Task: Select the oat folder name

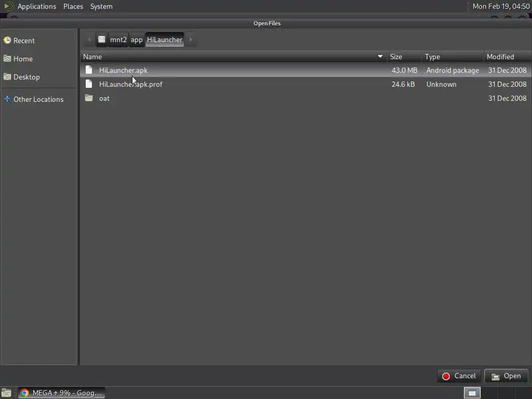Action: click(x=104, y=98)
